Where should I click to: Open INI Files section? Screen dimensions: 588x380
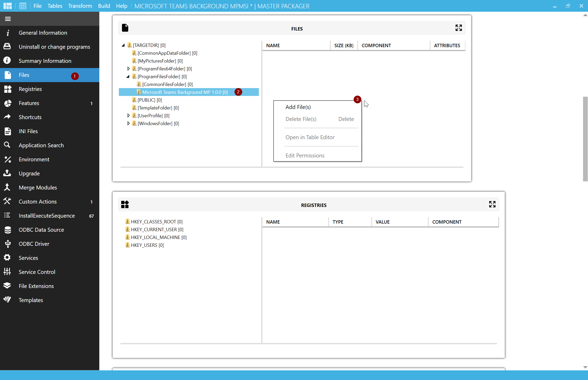click(50, 131)
